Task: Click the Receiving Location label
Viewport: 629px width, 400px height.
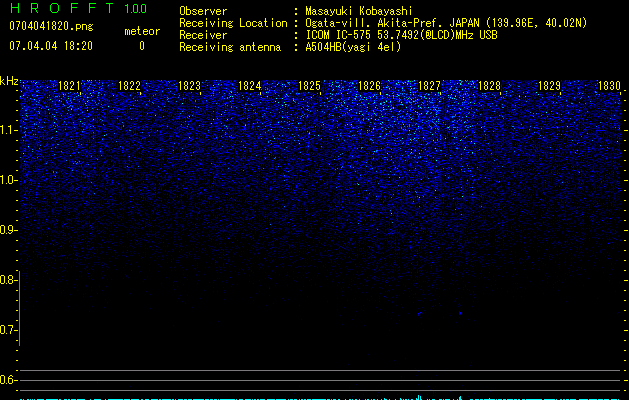Action: pyautogui.click(x=233, y=23)
